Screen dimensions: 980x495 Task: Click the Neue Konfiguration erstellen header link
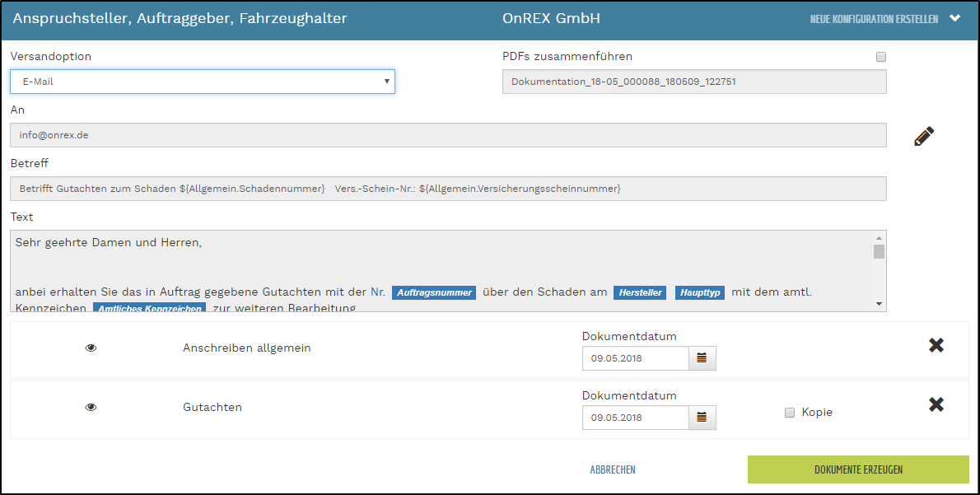coord(874,19)
